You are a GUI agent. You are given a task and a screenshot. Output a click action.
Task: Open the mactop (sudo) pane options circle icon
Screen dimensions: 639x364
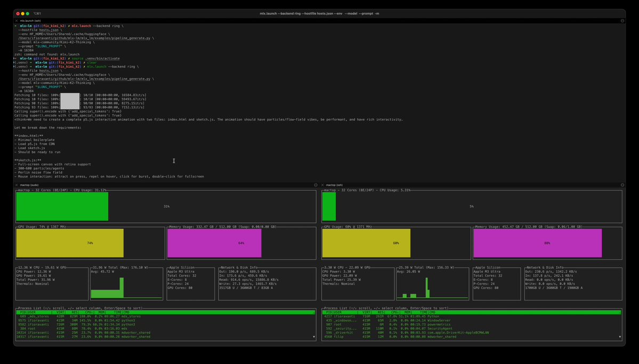click(x=316, y=185)
